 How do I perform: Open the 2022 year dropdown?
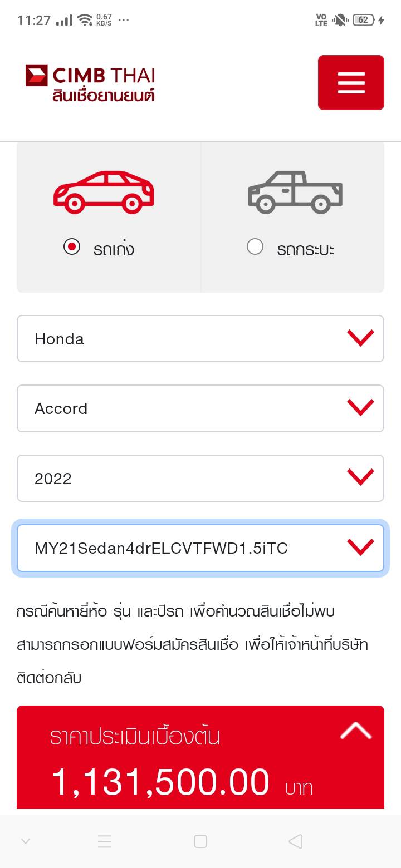(x=200, y=479)
